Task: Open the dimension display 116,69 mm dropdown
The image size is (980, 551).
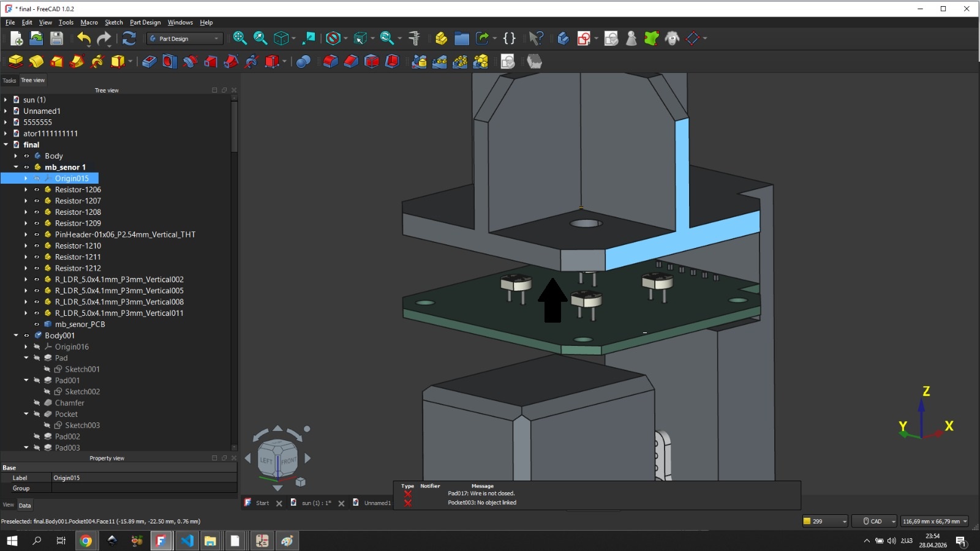Action: click(935, 522)
